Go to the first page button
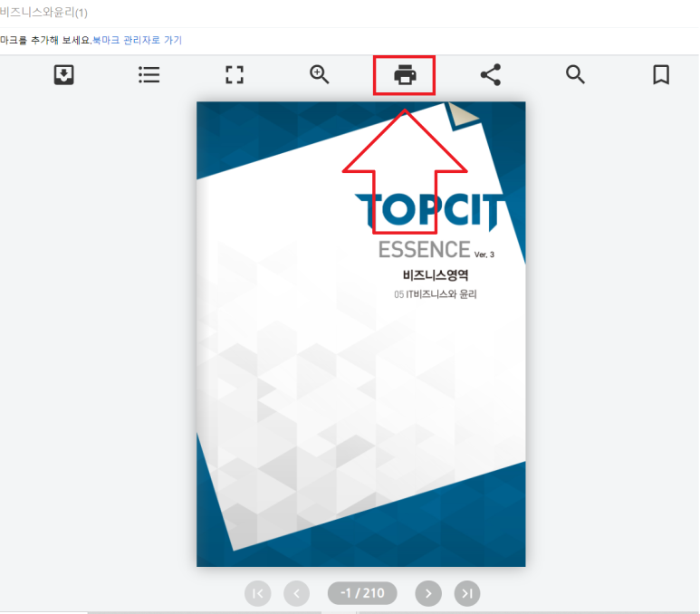 257,593
